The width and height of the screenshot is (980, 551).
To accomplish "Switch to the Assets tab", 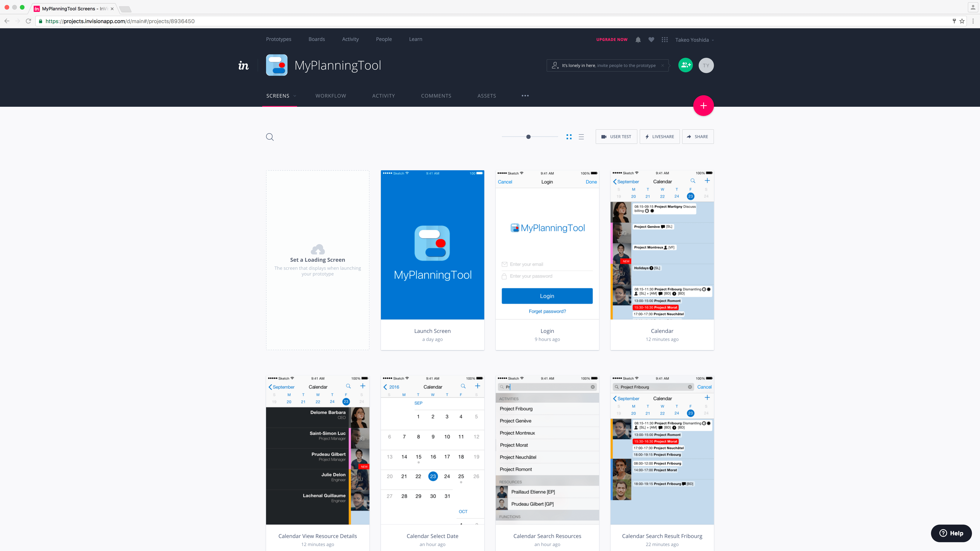I will point(487,96).
